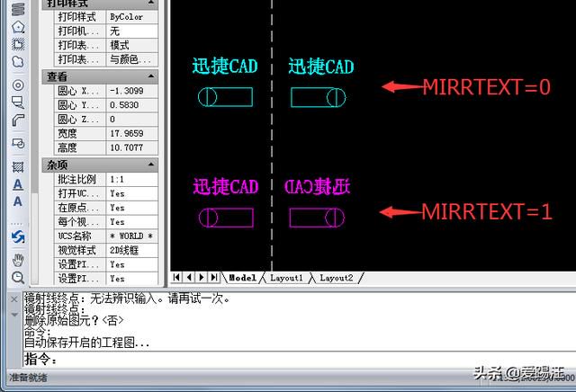The width and height of the screenshot is (576, 392).
Task: Select the cyan 迅捷CAD text right of dashed line
Action: (x=321, y=67)
